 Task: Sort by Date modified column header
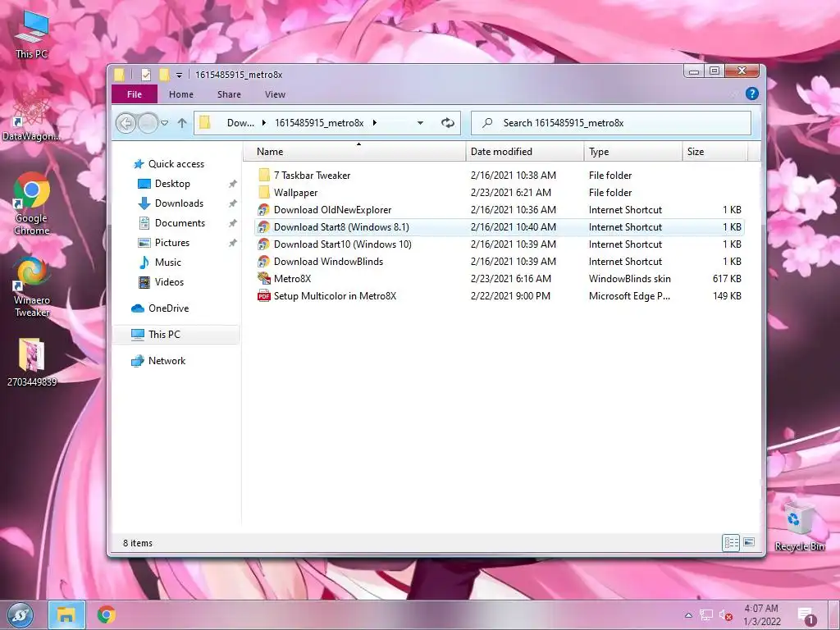pos(524,152)
